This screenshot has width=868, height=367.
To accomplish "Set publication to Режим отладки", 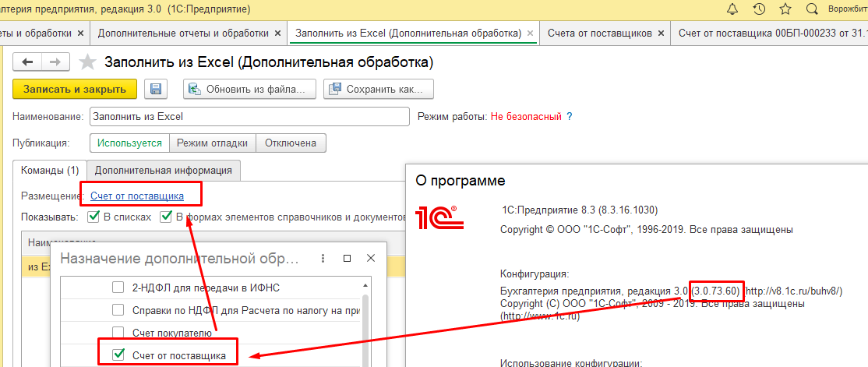I will [x=212, y=143].
